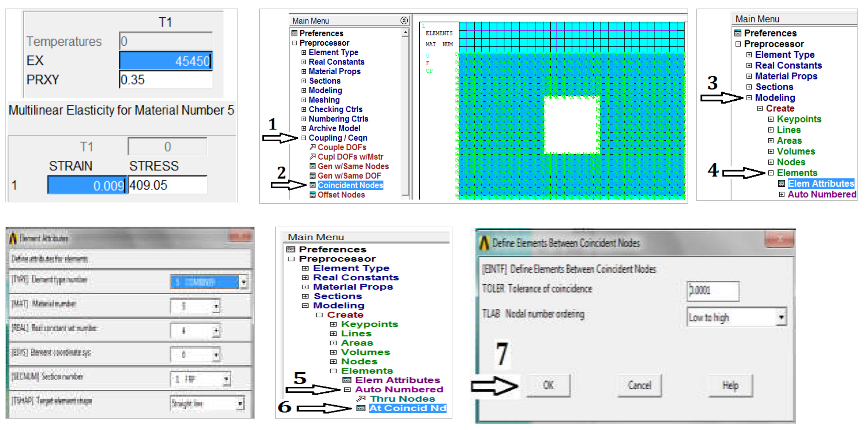This screenshot has width=868, height=430.
Task: Select Cupl DOFs w/Mstr menu entry
Action: tap(350, 157)
